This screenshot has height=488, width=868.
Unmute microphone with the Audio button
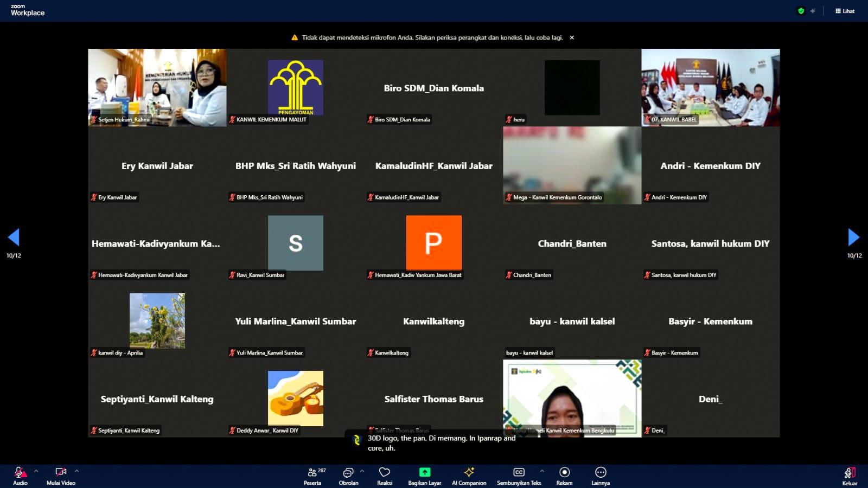coord(20,475)
